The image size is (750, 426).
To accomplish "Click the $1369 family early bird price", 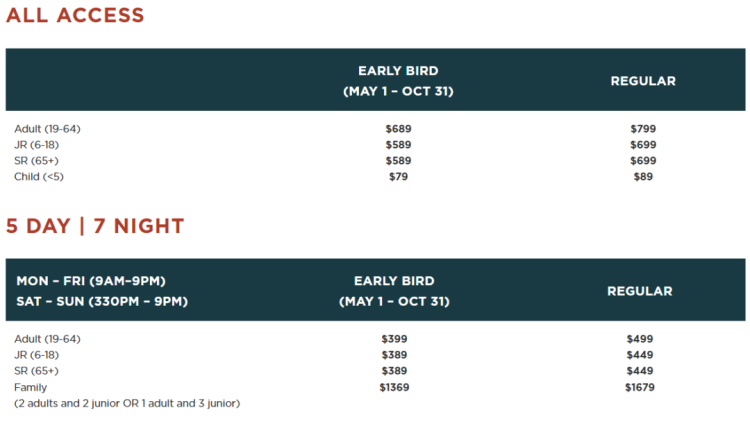I will click(x=394, y=387).
